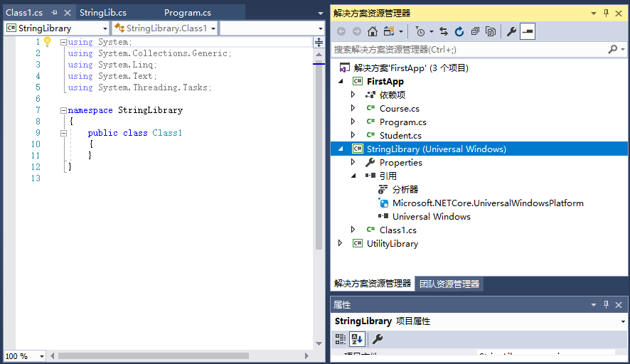Toggle alphabetical sort in Properties panel

(357, 339)
